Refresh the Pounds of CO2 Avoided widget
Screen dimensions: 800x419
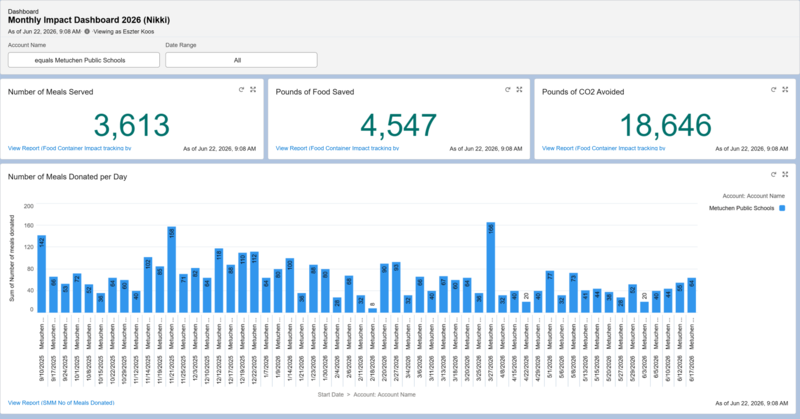[x=773, y=90]
